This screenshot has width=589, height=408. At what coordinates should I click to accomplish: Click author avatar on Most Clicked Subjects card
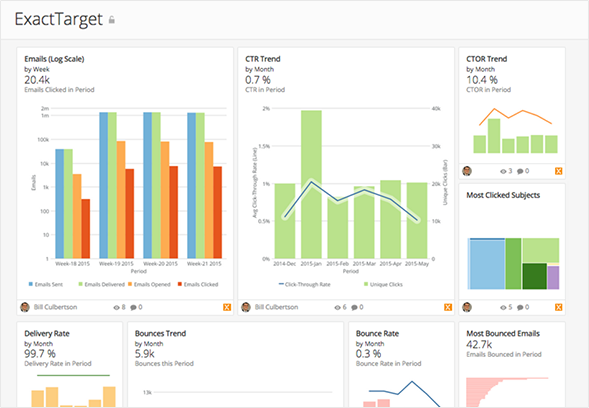click(467, 307)
